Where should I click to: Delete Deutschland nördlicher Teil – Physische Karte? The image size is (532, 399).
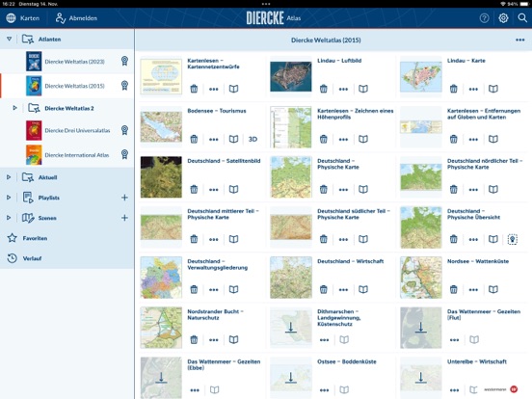tap(453, 189)
